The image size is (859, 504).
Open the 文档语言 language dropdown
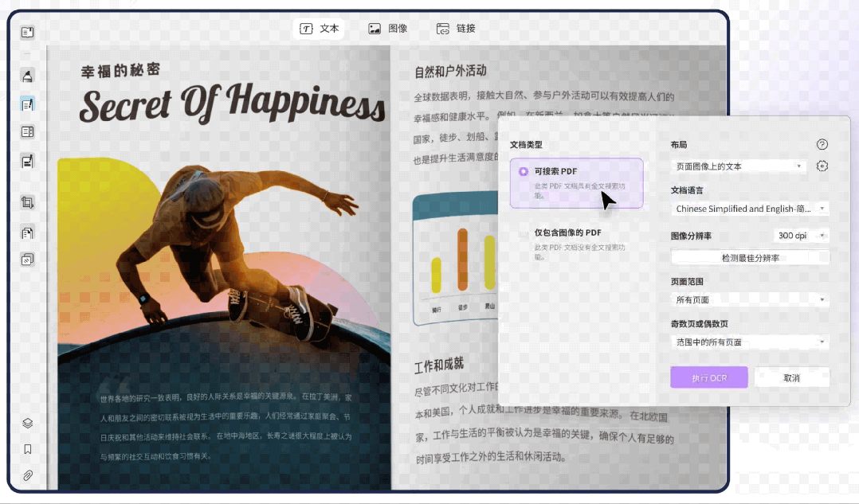[x=749, y=209]
